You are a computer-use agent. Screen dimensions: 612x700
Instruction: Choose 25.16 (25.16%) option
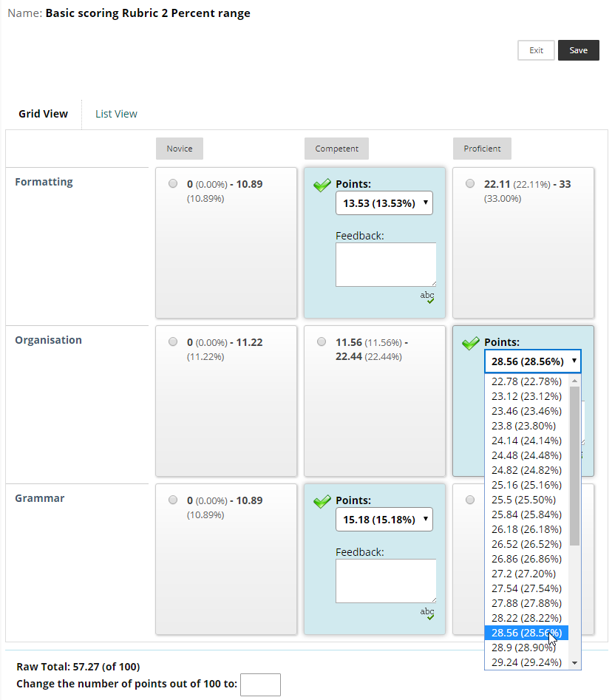[x=526, y=485]
